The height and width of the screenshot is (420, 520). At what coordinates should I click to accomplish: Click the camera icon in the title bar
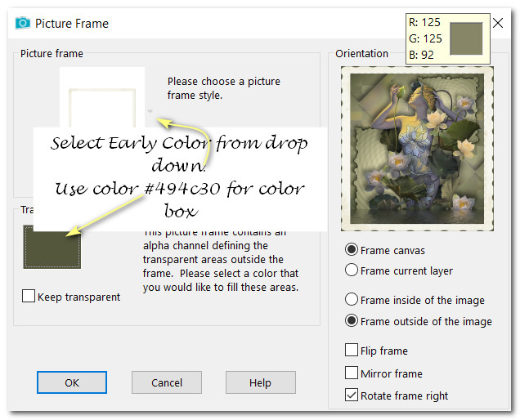(x=21, y=24)
